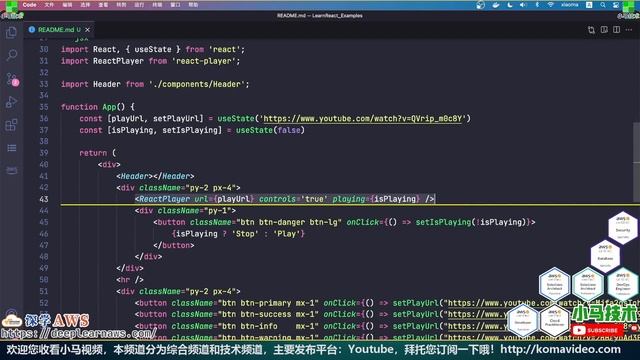This screenshot has height=360, width=640.
Task: Open the list-style view below Extensions
Action: click(x=11, y=148)
